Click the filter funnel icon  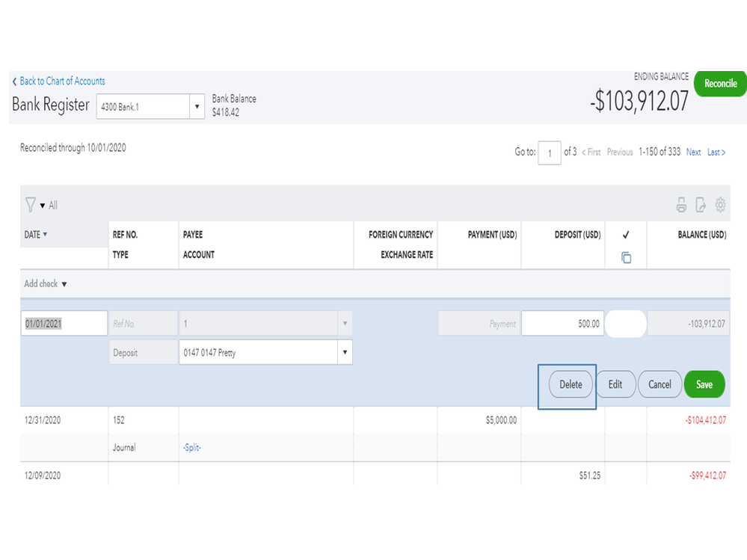31,205
